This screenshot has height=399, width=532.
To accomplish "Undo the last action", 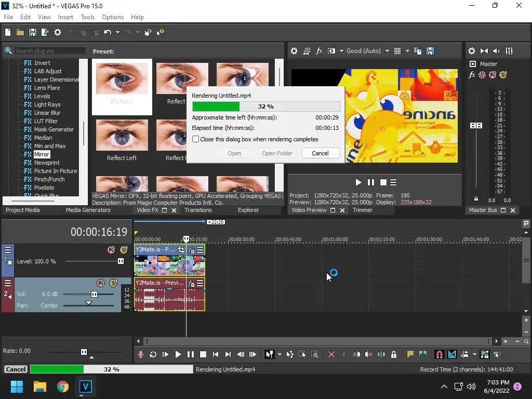I will click(108, 32).
